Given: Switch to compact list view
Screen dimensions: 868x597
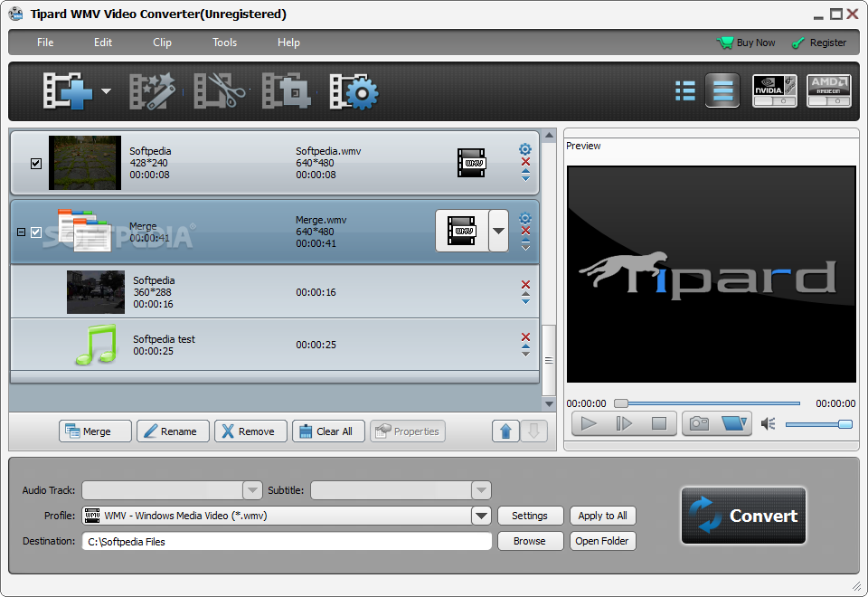Looking at the screenshot, I should (685, 90).
